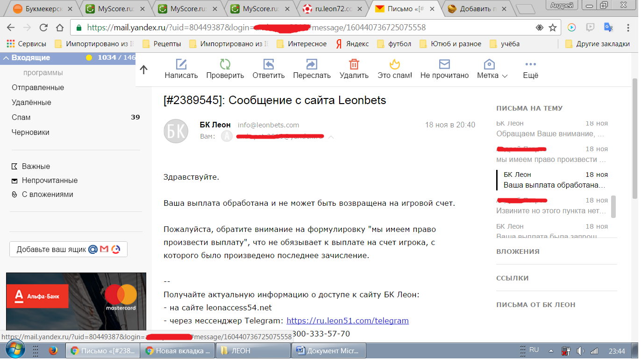Open thread message "Обращаем Ваше внимание"
The image size is (641, 364).
click(x=552, y=129)
